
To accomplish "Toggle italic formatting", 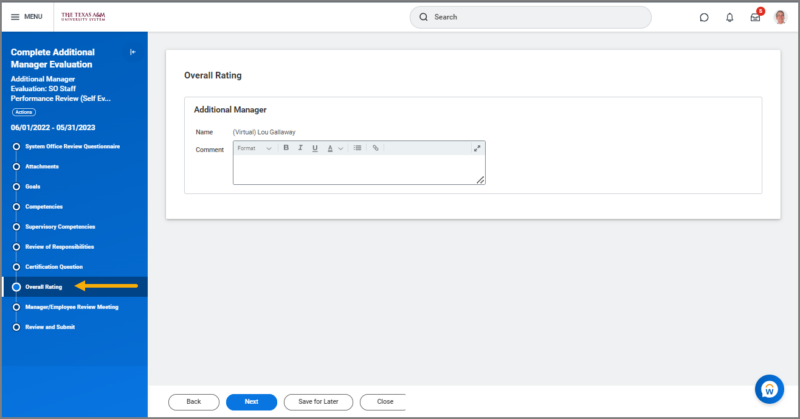I will [301, 148].
